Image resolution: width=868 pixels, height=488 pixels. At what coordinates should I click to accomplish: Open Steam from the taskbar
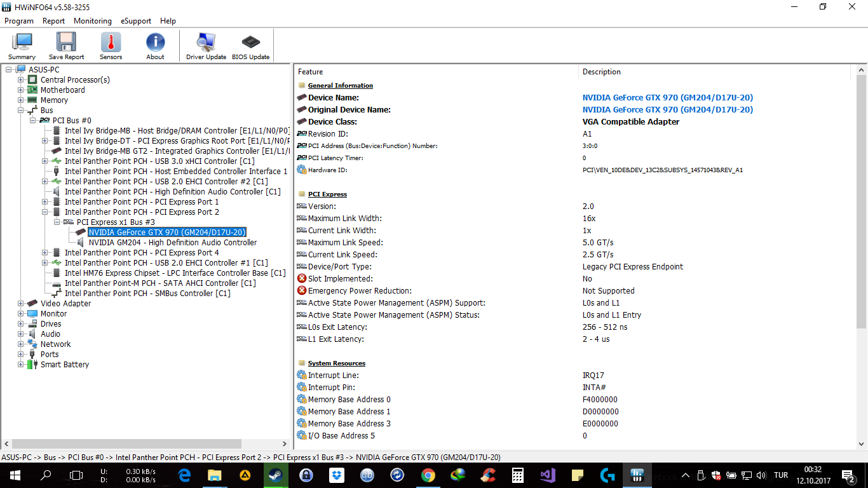tap(276, 475)
